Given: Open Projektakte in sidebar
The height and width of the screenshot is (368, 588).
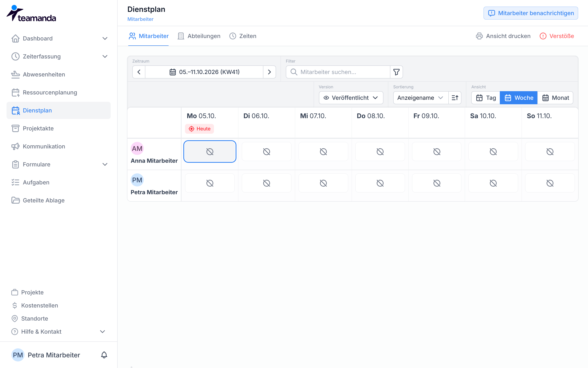Looking at the screenshot, I should 58,128.
